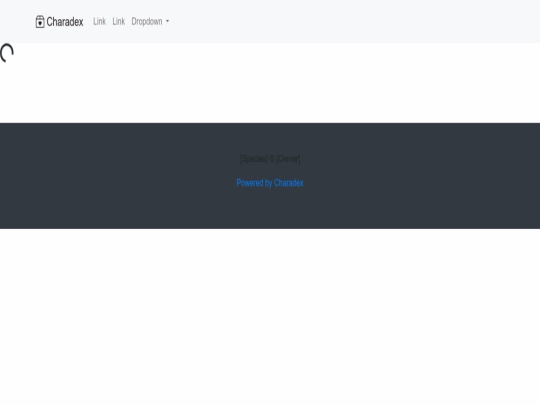
Task: Click the Charadex logo icon in the navbar
Action: 40,22
